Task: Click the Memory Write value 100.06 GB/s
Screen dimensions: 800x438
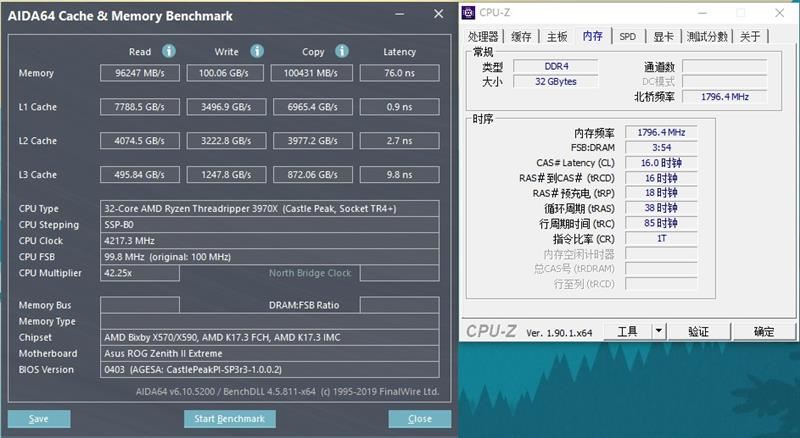Action: (x=225, y=73)
